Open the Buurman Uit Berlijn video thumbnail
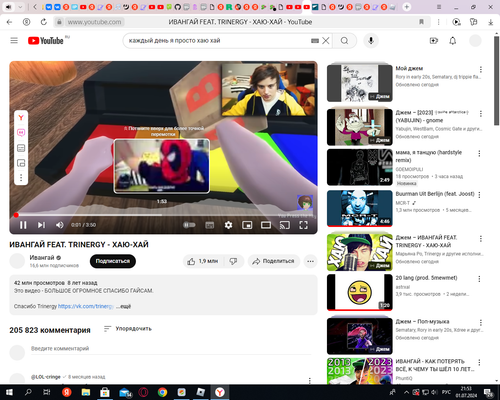This screenshot has height=400, width=500. tap(360, 208)
